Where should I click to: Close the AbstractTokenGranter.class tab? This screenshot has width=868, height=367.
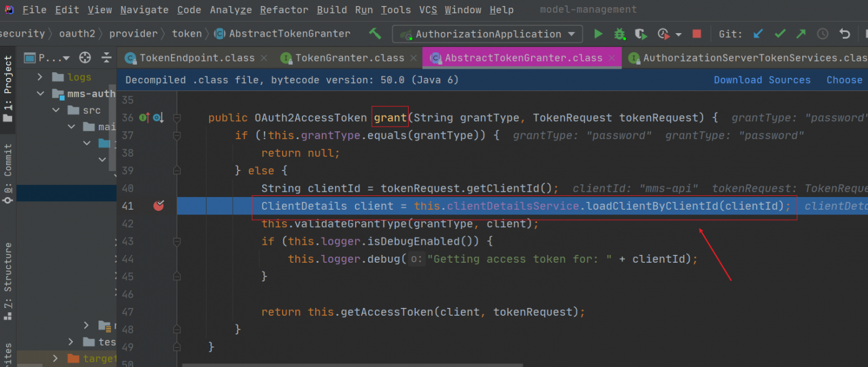pos(612,58)
